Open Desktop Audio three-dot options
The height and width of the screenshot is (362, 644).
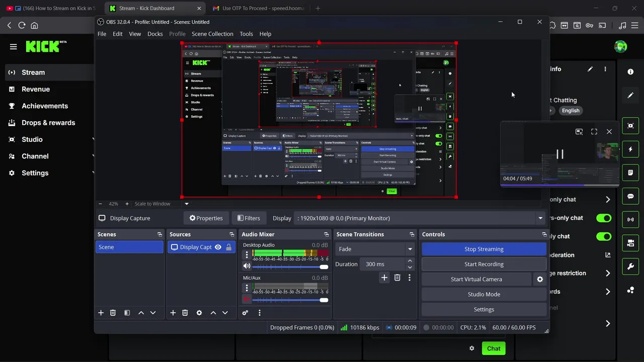(247, 254)
